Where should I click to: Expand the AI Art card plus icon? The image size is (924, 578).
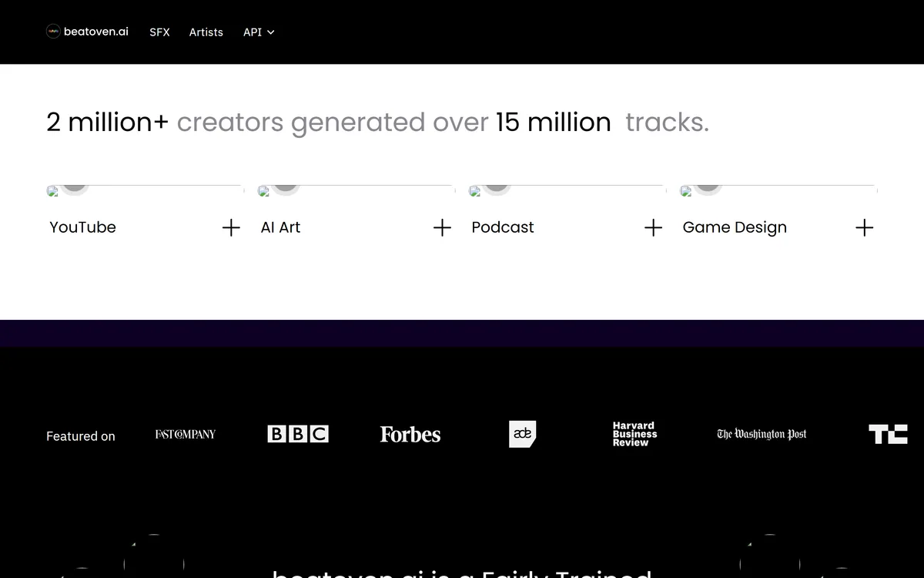coord(442,227)
